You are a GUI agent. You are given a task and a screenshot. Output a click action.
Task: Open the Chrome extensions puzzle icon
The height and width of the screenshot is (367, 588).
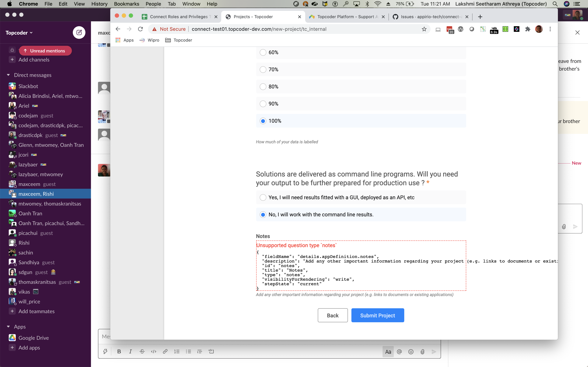click(x=527, y=29)
